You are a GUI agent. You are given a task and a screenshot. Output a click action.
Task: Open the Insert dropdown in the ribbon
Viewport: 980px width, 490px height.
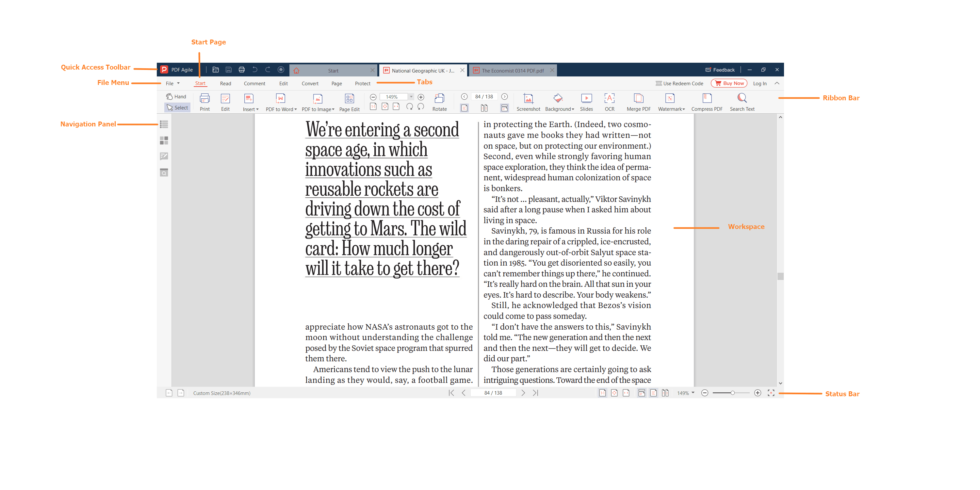click(250, 102)
